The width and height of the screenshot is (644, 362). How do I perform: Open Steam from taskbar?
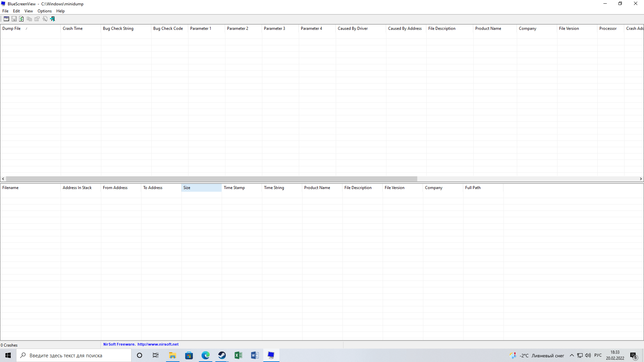[x=222, y=355]
